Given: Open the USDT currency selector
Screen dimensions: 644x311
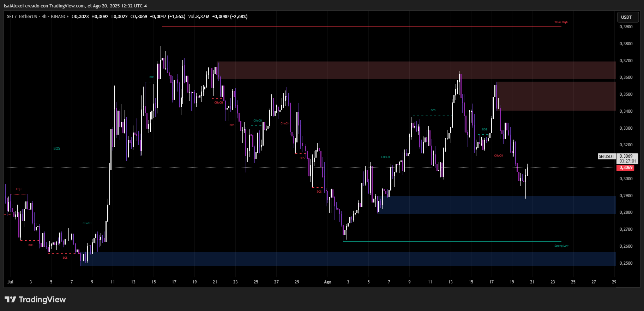Looking at the screenshot, I should coord(626,17).
